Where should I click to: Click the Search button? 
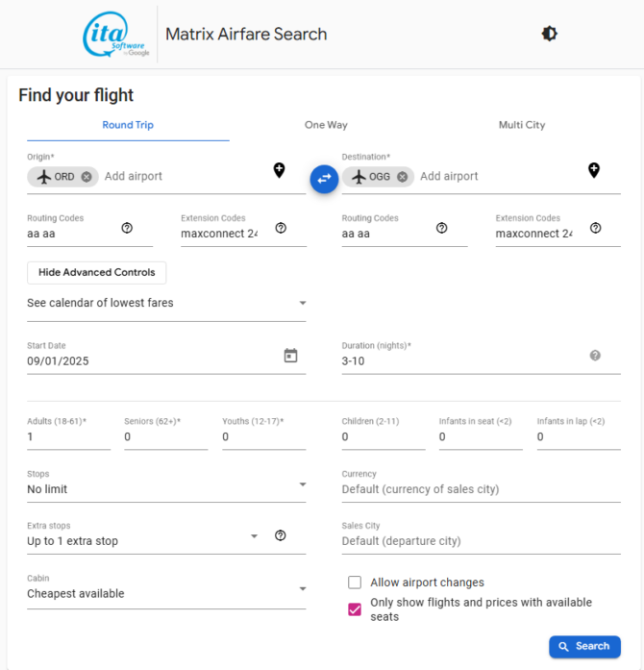pos(584,647)
